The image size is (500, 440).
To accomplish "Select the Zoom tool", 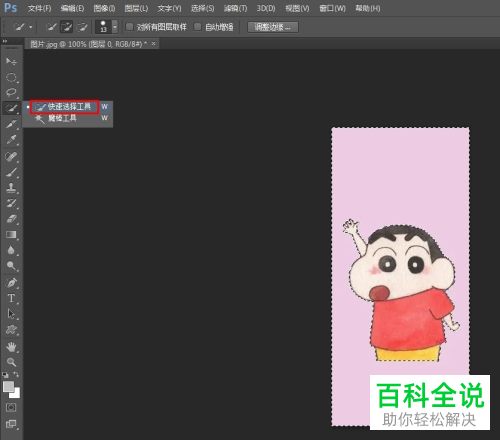I will [x=11, y=362].
